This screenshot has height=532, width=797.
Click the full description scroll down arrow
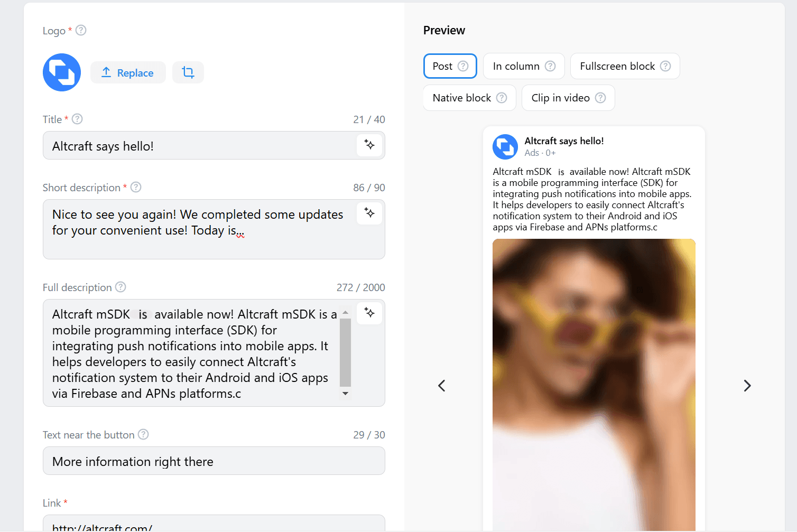[x=345, y=394]
